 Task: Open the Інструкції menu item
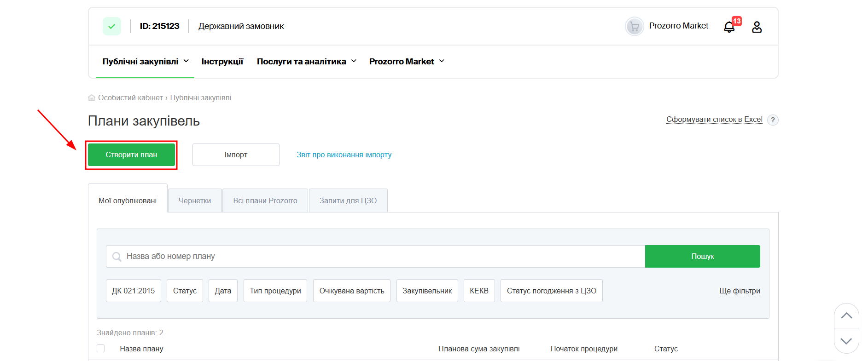click(x=222, y=62)
